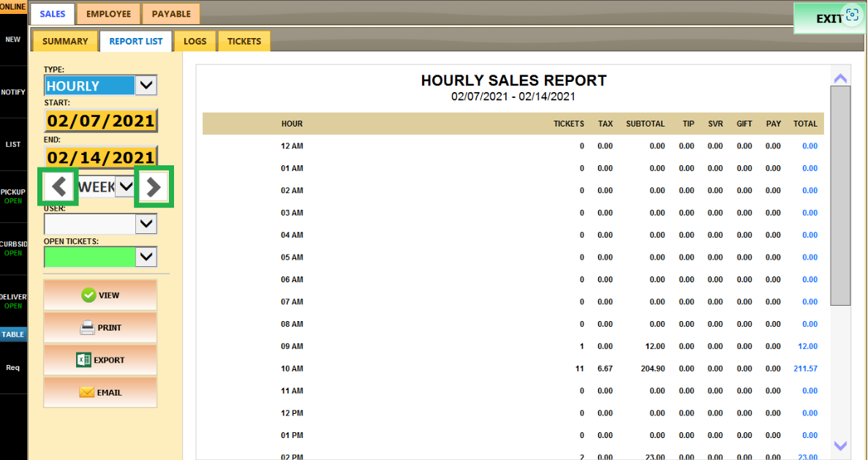Viewport: 868px width, 460px height.
Task: Click the SUBTOTAL column header
Action: 646,124
